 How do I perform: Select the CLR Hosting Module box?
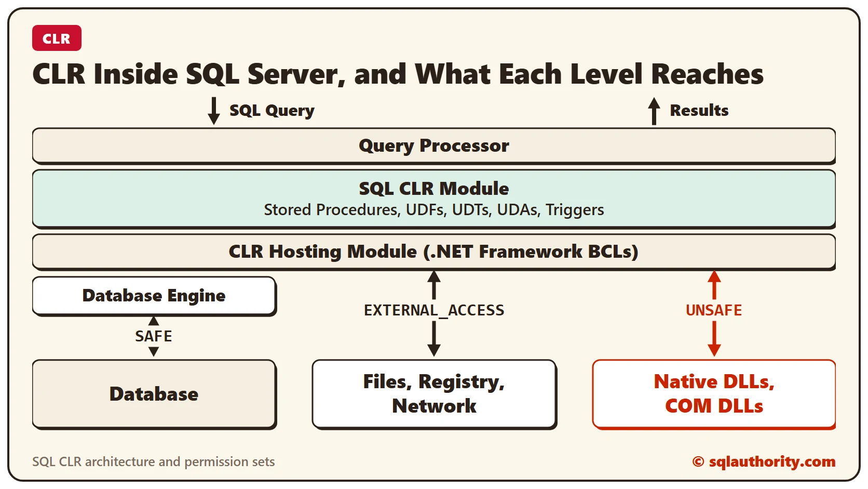[434, 252]
